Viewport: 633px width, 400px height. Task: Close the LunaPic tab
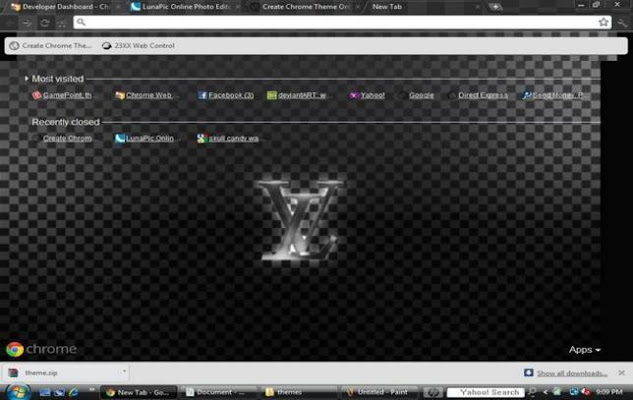click(x=237, y=7)
